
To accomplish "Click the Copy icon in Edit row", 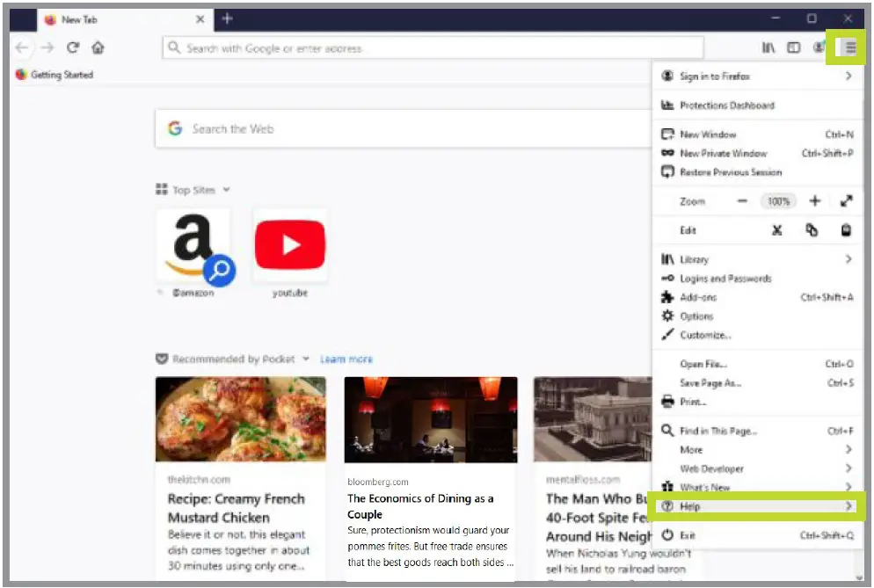I will pyautogui.click(x=812, y=229).
